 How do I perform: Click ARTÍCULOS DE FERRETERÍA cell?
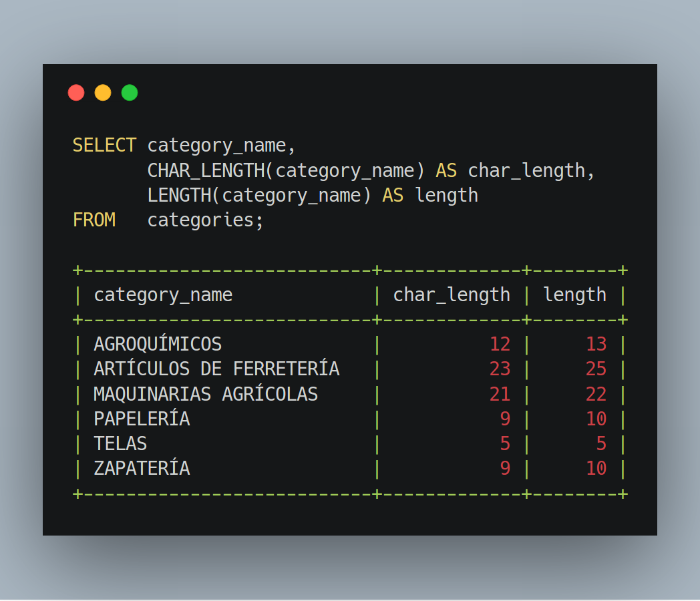216,369
